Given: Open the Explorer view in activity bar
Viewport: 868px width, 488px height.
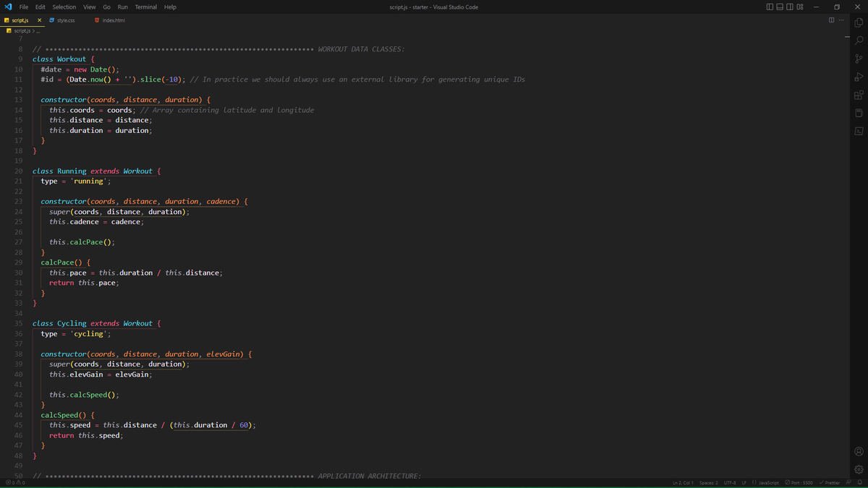Looking at the screenshot, I should [859, 22].
